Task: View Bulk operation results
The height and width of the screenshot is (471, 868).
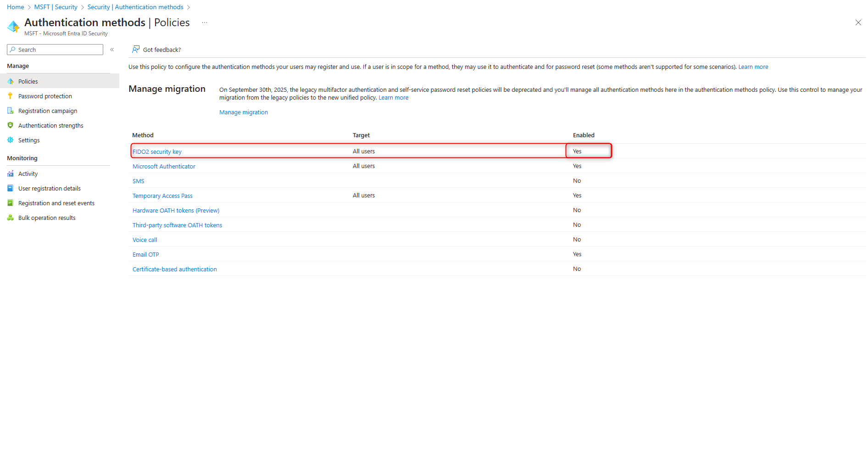Action: 46,218
